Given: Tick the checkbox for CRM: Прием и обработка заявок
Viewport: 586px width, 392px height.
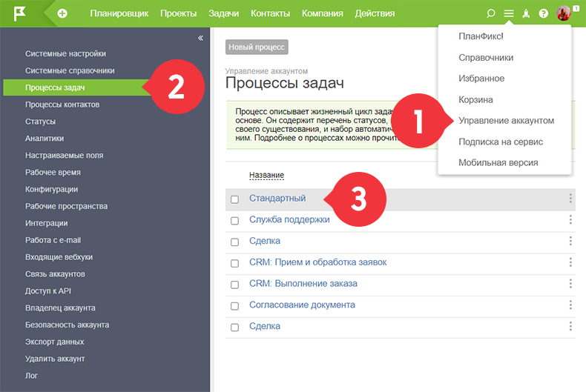Looking at the screenshot, I should pos(234,263).
